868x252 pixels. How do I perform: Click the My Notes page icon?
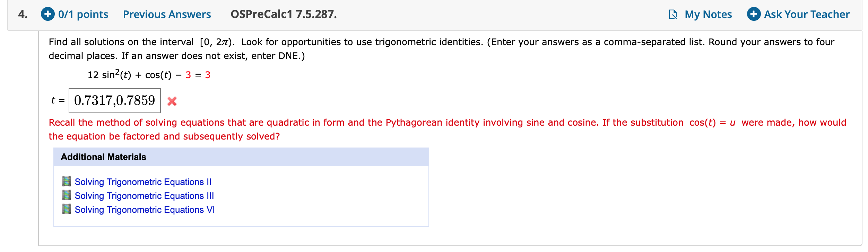(x=673, y=14)
